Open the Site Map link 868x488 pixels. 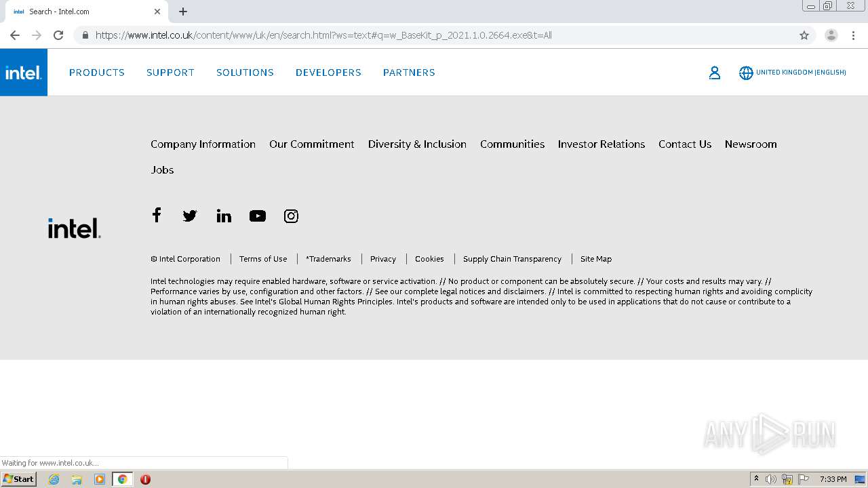tap(596, 259)
